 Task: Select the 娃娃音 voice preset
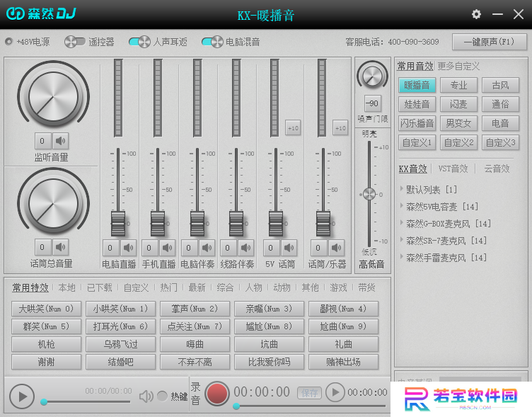click(x=417, y=104)
